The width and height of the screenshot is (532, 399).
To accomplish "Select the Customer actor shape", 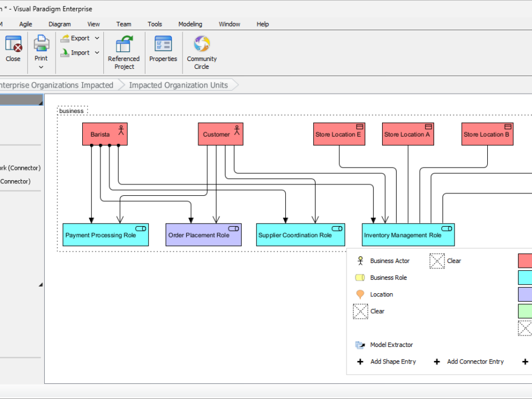I will [220, 134].
